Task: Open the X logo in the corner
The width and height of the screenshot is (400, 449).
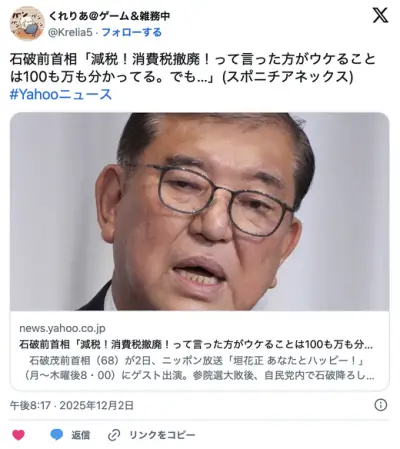Action: pyautogui.click(x=380, y=15)
